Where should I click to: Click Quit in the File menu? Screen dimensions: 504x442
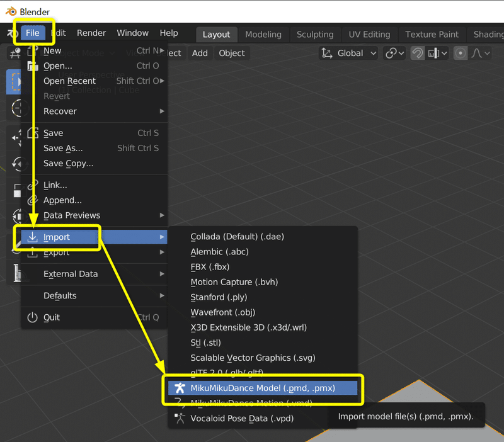point(94,317)
